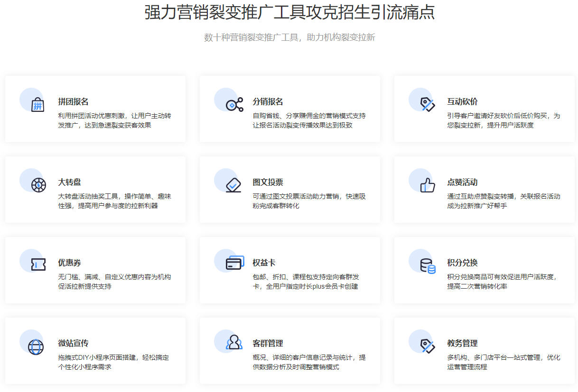
Task: Click the 积分兑换 coin stack icon
Action: (x=428, y=265)
